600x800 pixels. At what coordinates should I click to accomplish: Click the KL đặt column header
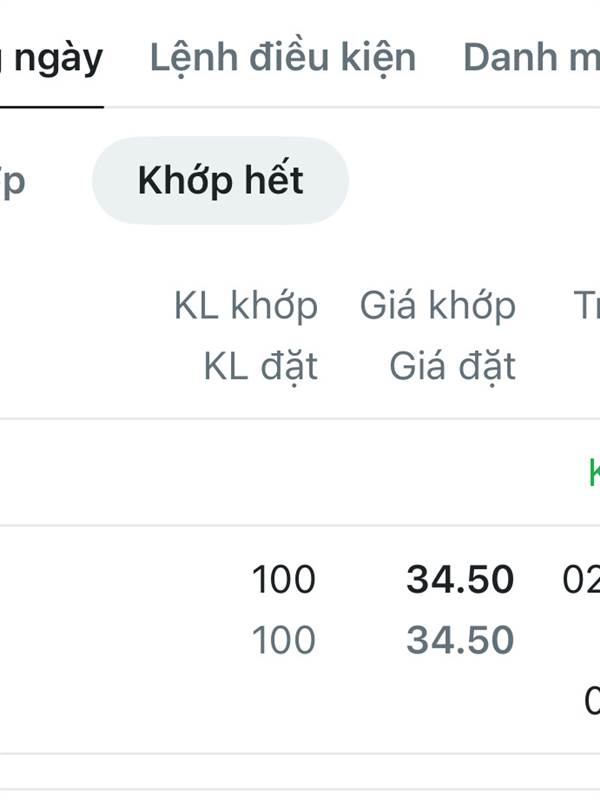[260, 367]
